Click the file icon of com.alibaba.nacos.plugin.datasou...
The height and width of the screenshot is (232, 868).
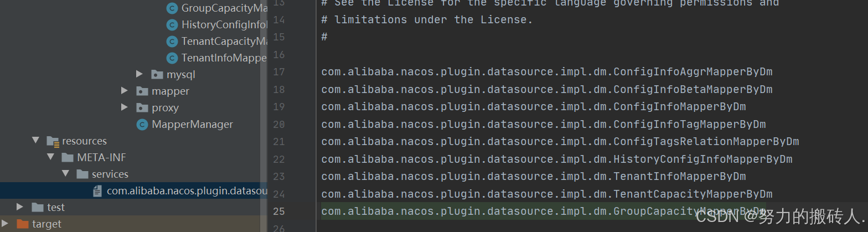(x=97, y=190)
